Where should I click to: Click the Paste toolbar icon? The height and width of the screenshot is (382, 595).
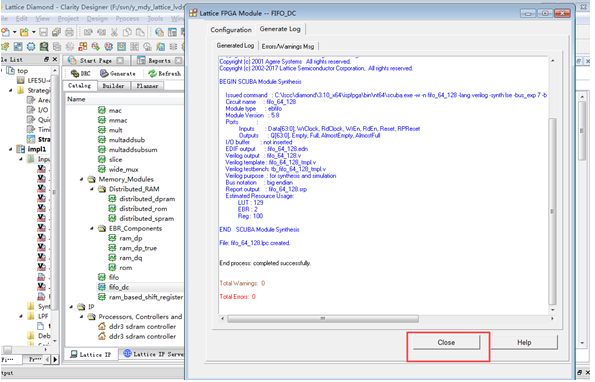coord(140,32)
